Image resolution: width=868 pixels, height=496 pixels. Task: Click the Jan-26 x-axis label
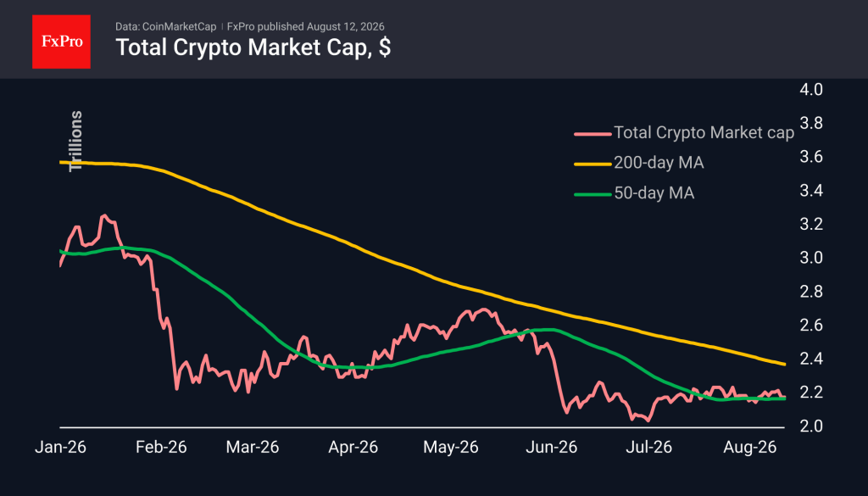click(60, 448)
